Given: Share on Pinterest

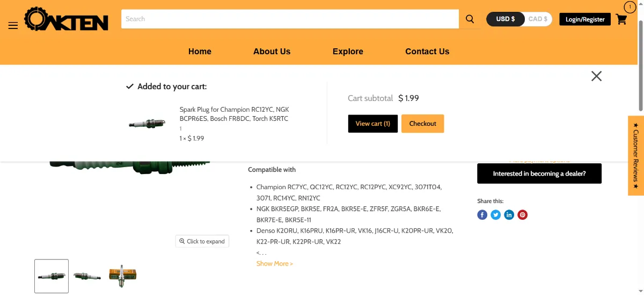Looking at the screenshot, I should (x=523, y=215).
